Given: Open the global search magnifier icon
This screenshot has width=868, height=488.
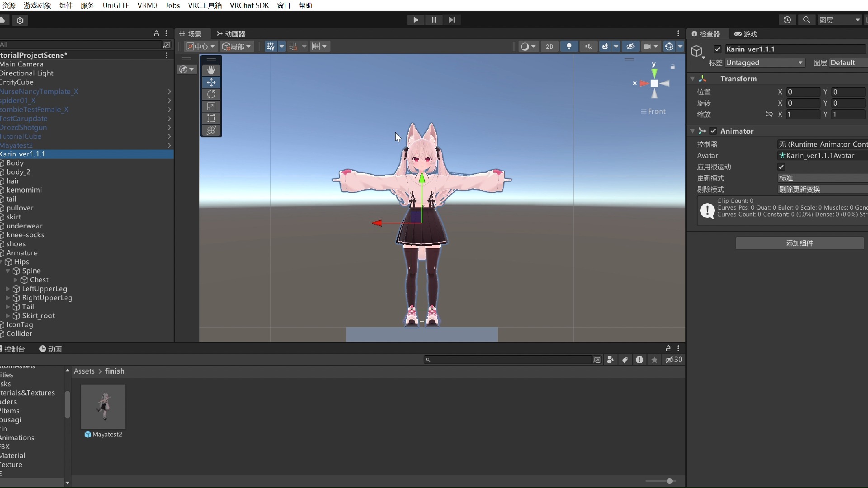Looking at the screenshot, I should point(807,20).
